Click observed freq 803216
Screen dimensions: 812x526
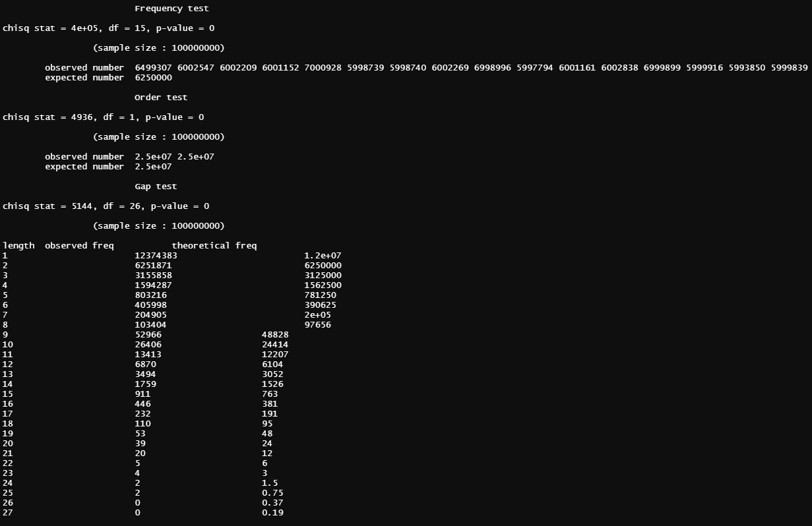pyautogui.click(x=150, y=295)
